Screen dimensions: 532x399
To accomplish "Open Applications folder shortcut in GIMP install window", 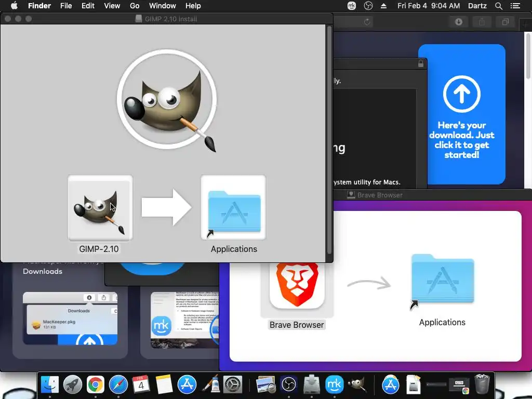I will tap(233, 207).
